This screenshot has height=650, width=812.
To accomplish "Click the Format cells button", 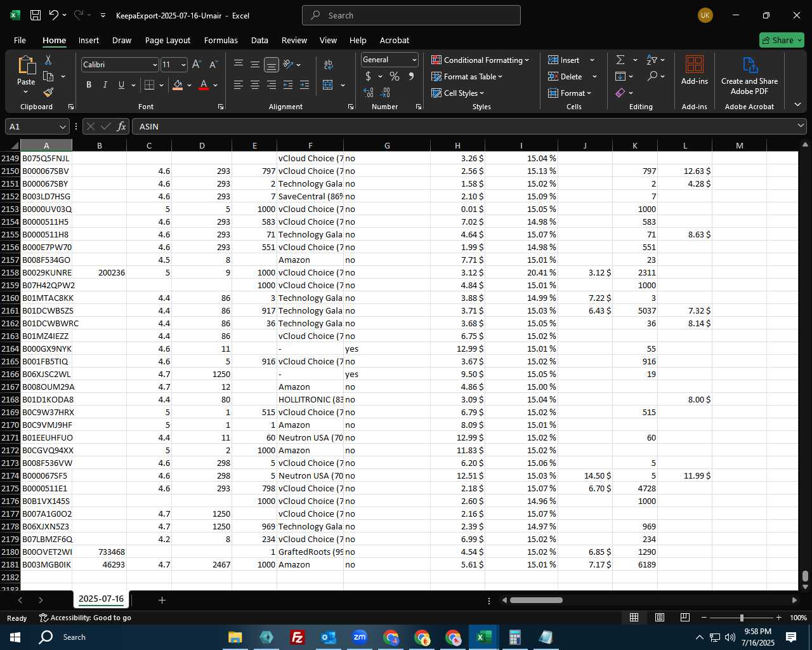I will [x=570, y=93].
